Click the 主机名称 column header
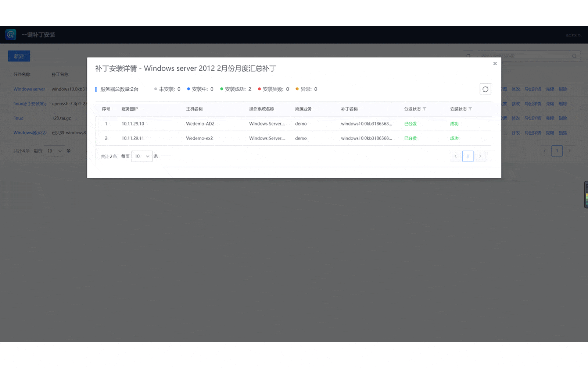Image resolution: width=588 pixels, height=368 pixels. click(x=194, y=109)
